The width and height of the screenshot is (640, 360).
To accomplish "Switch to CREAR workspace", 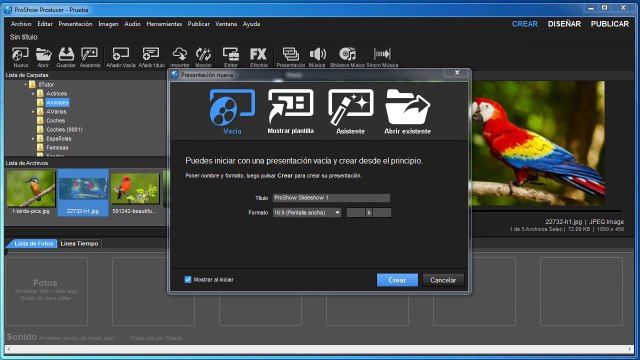I will coord(524,24).
